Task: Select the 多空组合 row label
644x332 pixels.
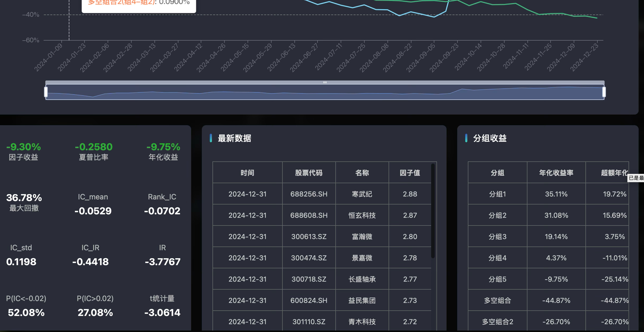Action: (x=497, y=300)
